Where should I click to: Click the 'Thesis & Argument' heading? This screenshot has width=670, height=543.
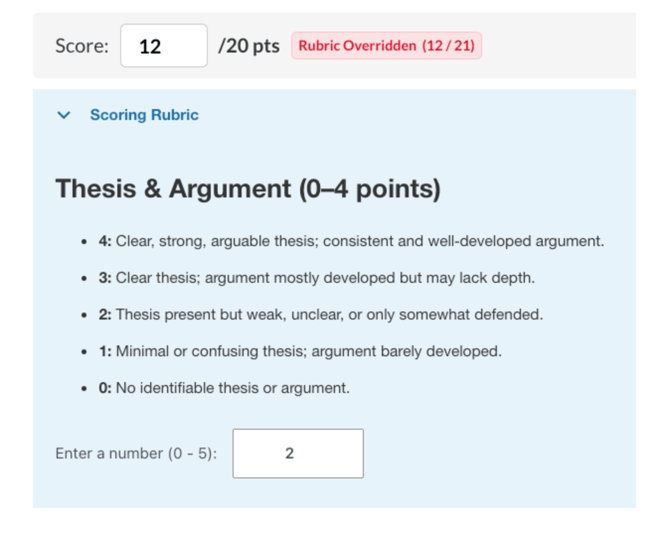[x=248, y=189]
